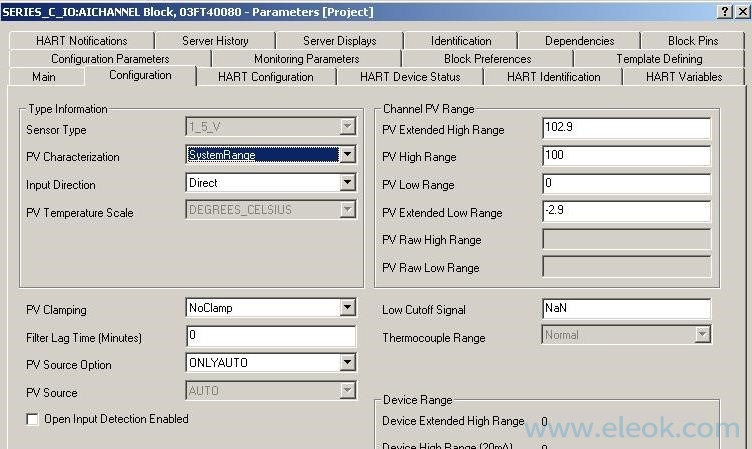Image resolution: width=752 pixels, height=449 pixels.
Task: Enable Open Input Detection checkbox
Action: [x=32, y=419]
